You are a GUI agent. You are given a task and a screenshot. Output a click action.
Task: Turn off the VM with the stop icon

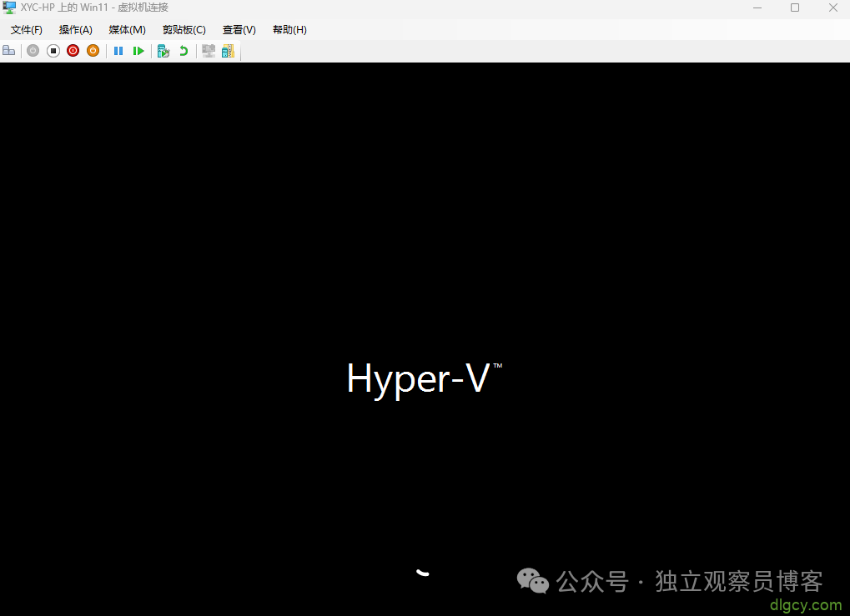click(53, 50)
